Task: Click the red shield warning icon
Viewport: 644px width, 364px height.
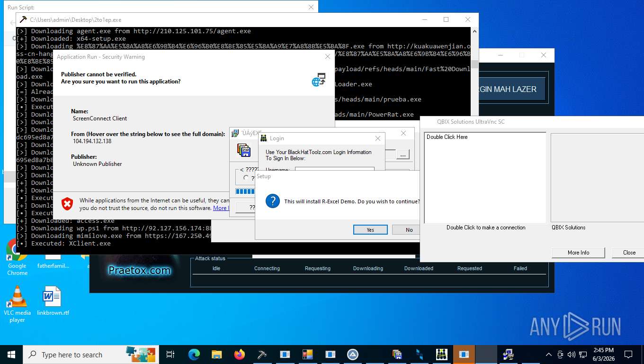Action: pos(68,204)
